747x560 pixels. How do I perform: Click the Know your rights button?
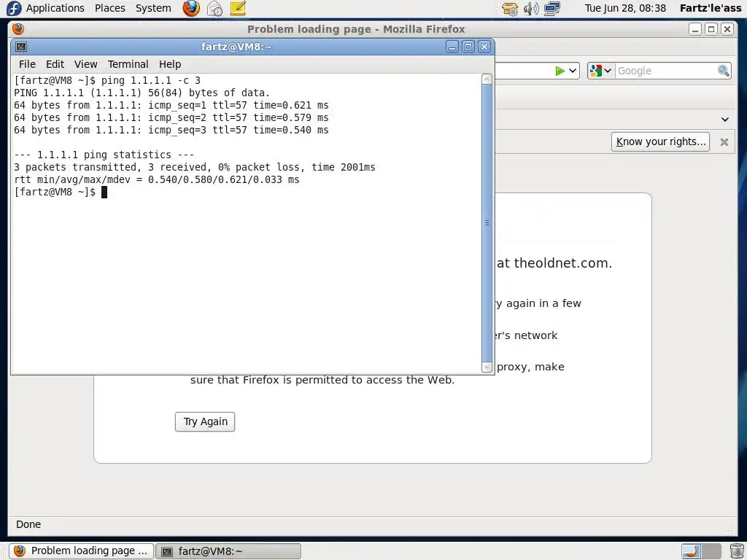coord(660,142)
